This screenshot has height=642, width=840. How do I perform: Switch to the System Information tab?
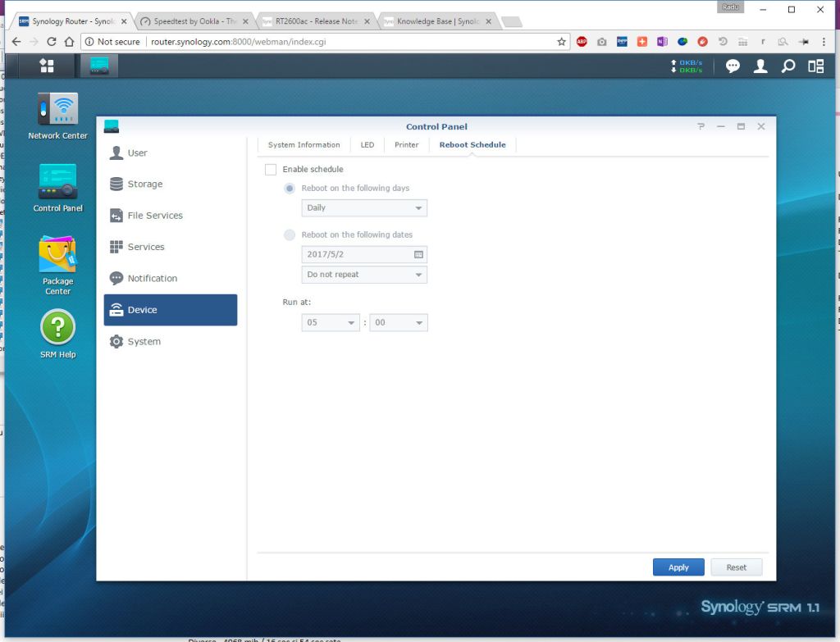click(x=304, y=145)
